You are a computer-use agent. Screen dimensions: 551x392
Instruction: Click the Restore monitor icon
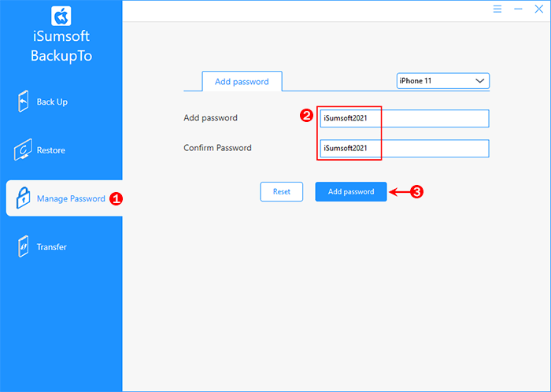[x=23, y=150]
